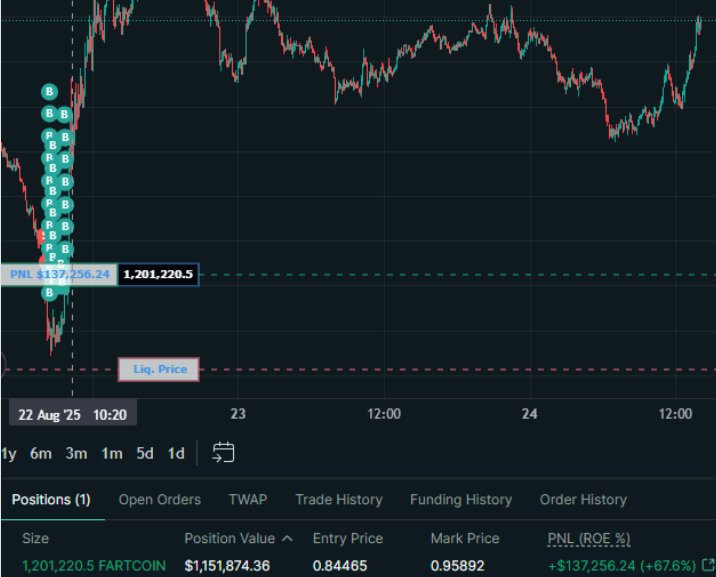Set chart range to 1d
The height and width of the screenshot is (577, 716).
click(x=176, y=453)
